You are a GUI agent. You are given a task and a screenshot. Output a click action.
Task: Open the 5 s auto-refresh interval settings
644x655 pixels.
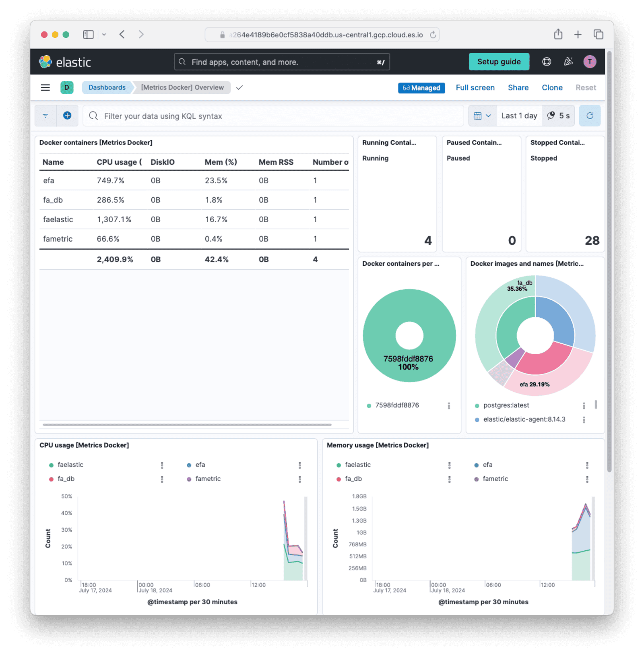point(558,116)
